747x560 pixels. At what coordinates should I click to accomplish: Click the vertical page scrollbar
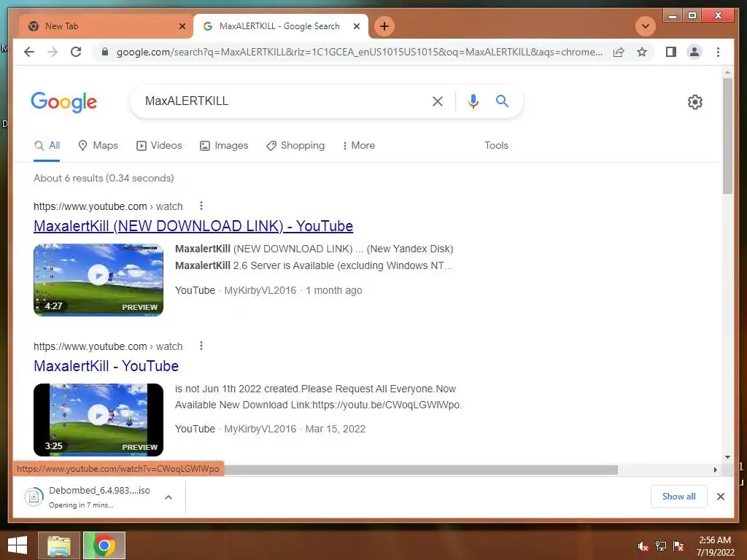(x=727, y=136)
